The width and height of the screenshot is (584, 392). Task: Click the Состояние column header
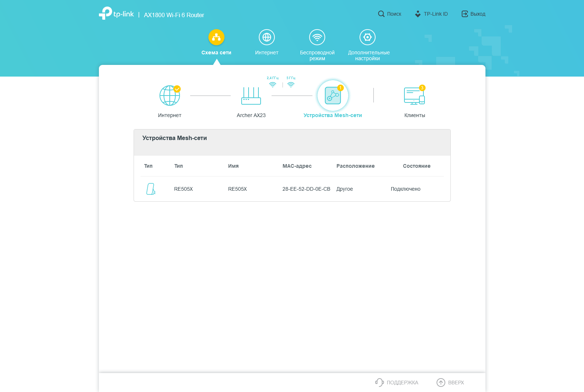tap(416, 166)
